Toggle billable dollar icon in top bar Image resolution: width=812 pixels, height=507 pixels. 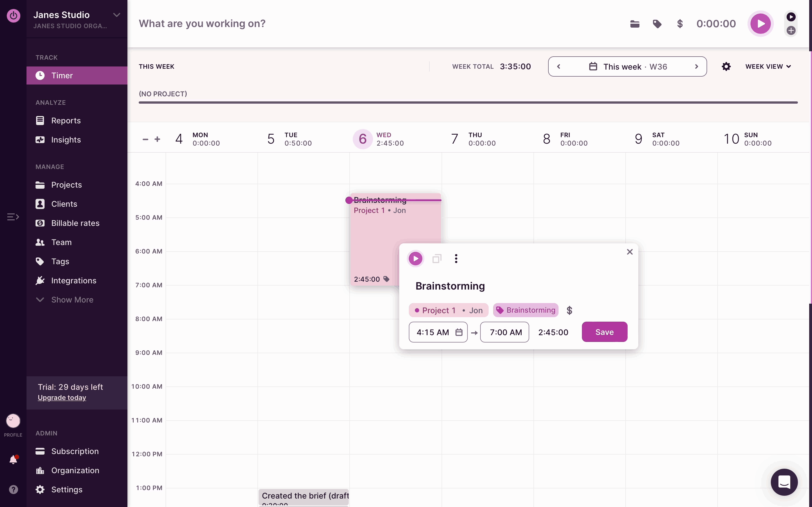pyautogui.click(x=680, y=24)
